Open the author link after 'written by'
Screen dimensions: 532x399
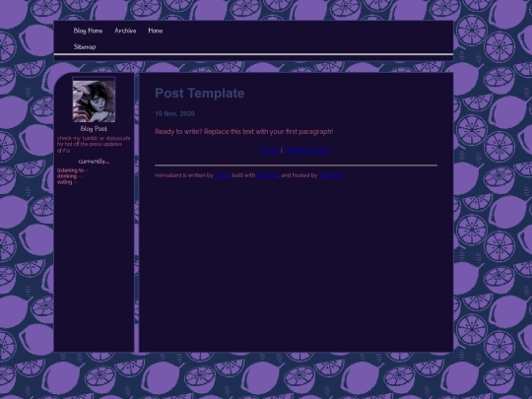pos(222,175)
